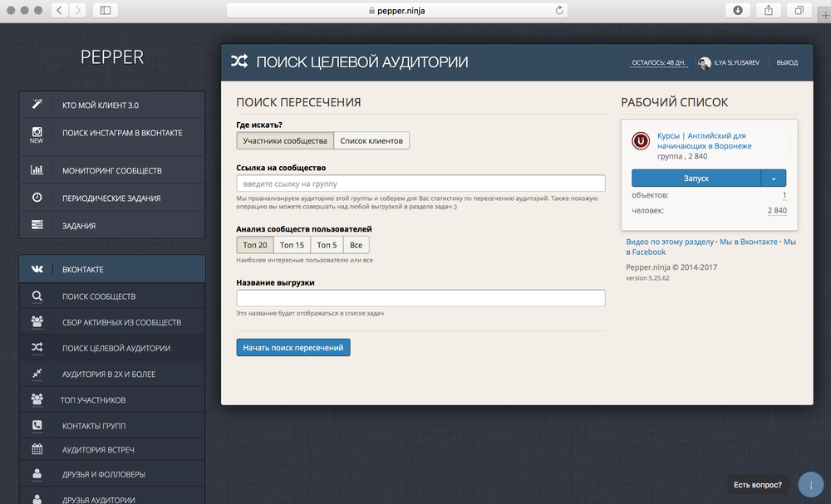
Task: Choose the Топ 15 analysis option
Action: (292, 245)
